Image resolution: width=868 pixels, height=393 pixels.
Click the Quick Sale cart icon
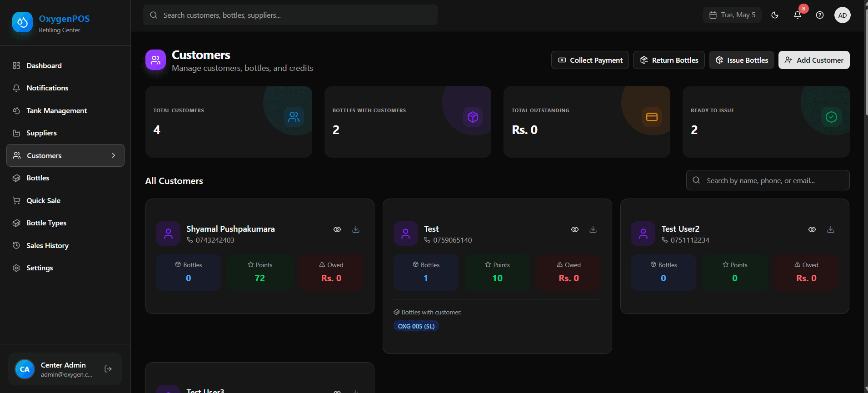pyautogui.click(x=16, y=200)
